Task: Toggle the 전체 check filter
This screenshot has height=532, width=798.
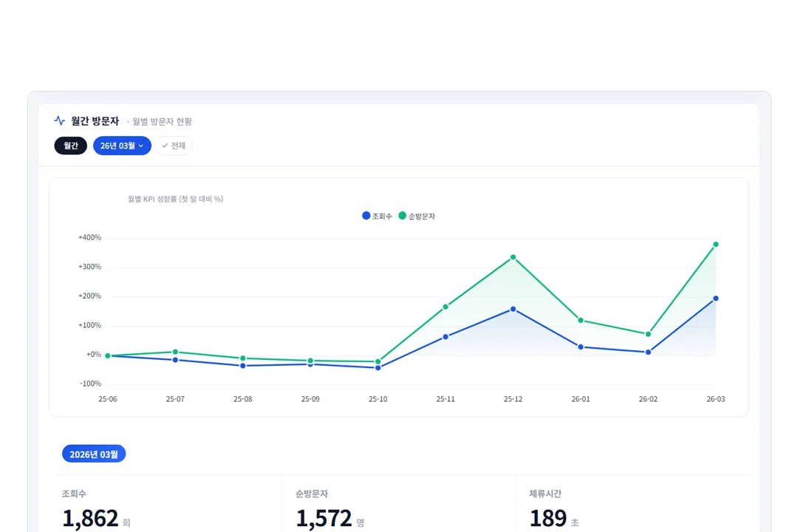Action: [174, 146]
